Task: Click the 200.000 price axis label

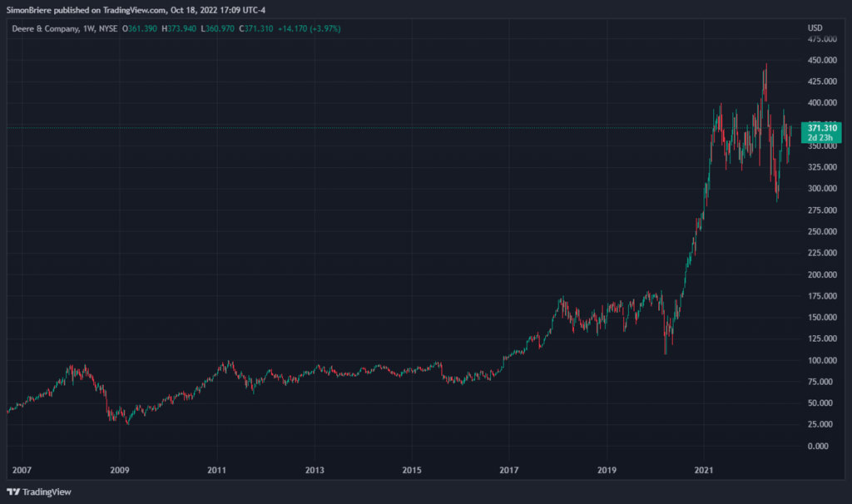Action: point(822,274)
